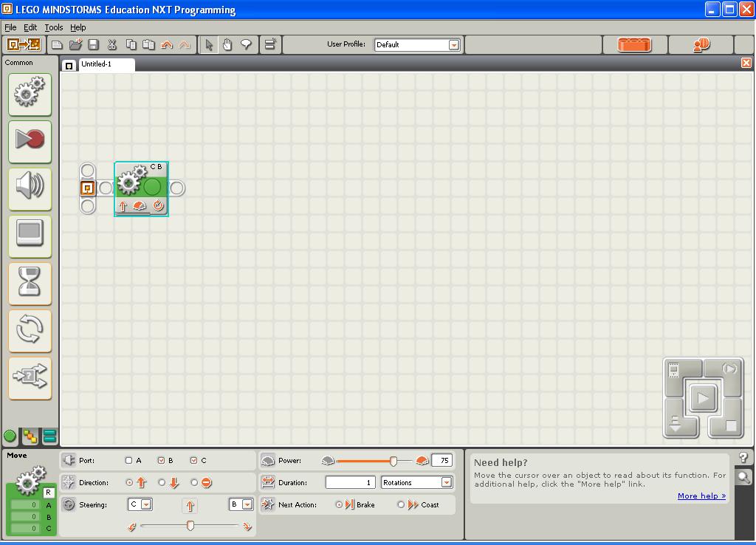The width and height of the screenshot is (756, 545).
Task: Set Direction to backward arrow
Action: 162,482
